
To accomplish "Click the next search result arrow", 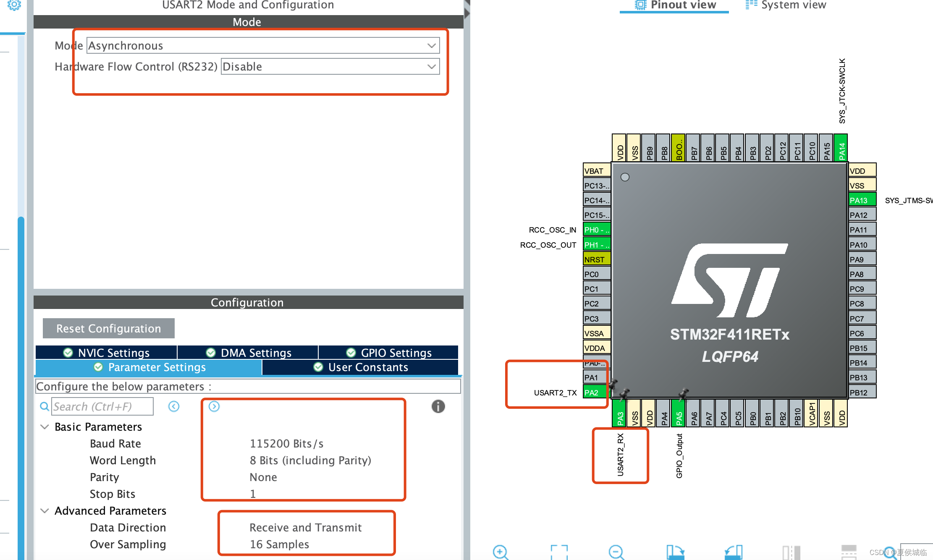I will click(214, 406).
